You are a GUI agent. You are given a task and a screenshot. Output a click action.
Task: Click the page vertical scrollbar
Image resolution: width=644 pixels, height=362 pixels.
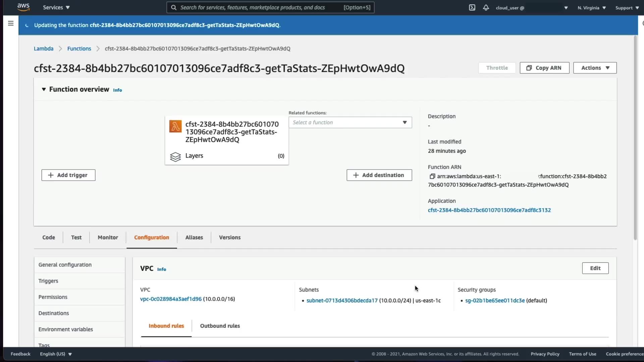coord(635,137)
